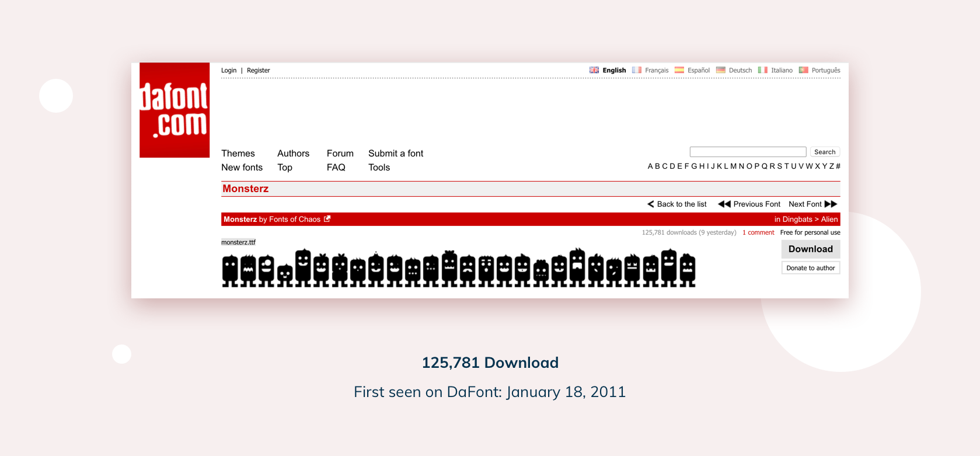Click the Free for personal use text
The height and width of the screenshot is (456, 980).
pos(810,232)
